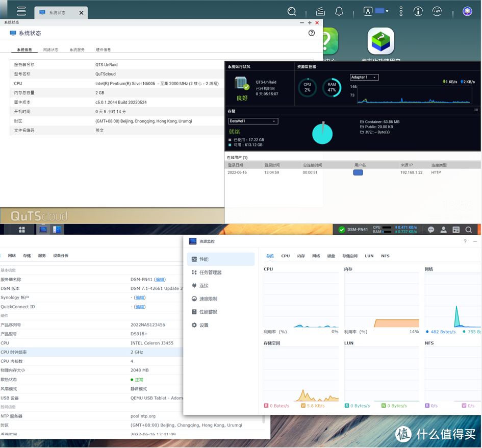This screenshot has width=482, height=448.
Task: Open the CPU tab in resource monitor
Action: (x=285, y=256)
